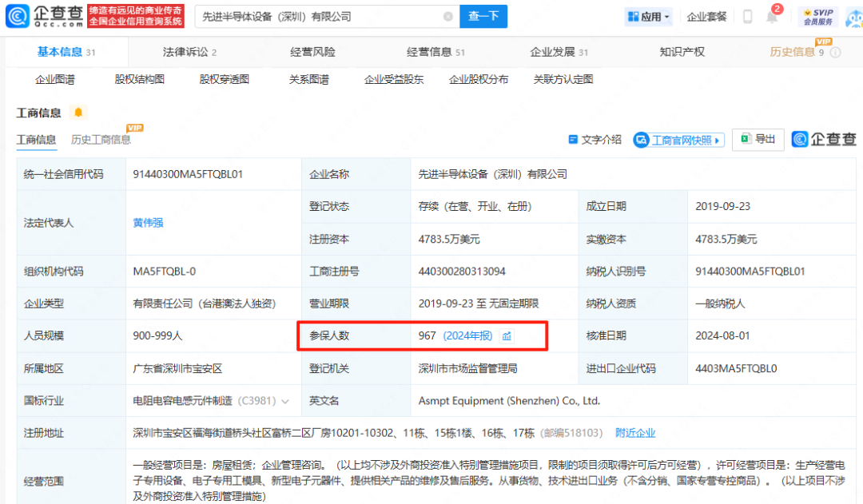Open the 企业发展 tab

click(x=559, y=52)
